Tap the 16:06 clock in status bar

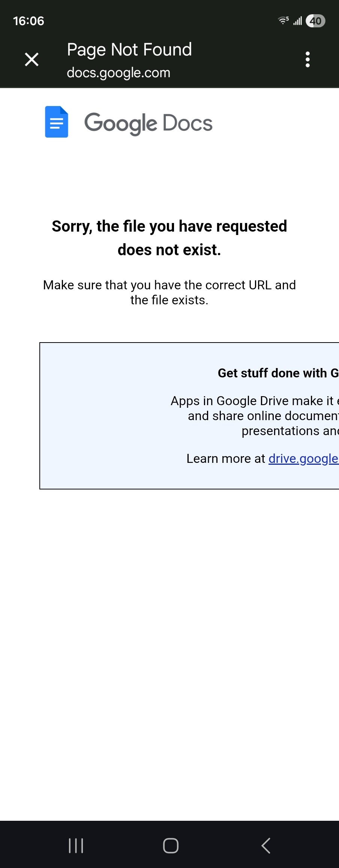(x=28, y=21)
